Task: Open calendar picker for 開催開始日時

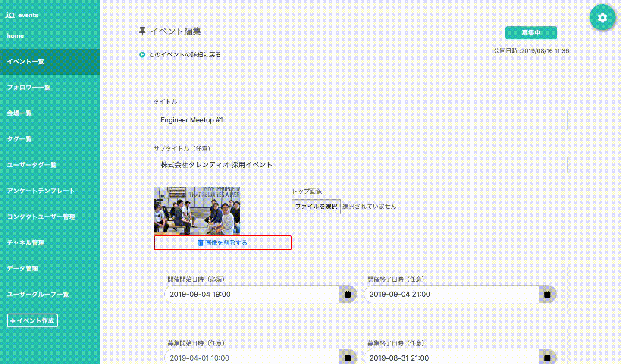Action: tap(348, 294)
